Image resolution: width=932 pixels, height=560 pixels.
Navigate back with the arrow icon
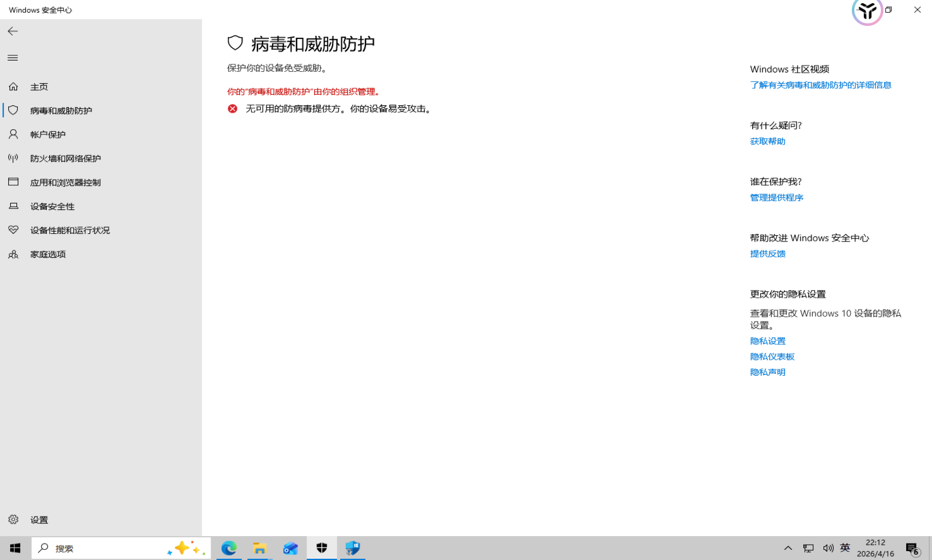[12, 31]
